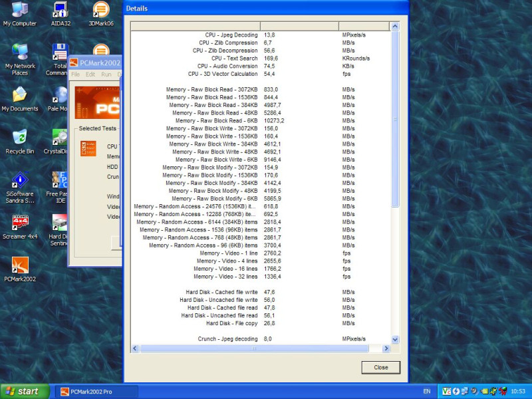Open the My Computer desktop icon
The width and height of the screenshot is (532, 399).
point(20,13)
